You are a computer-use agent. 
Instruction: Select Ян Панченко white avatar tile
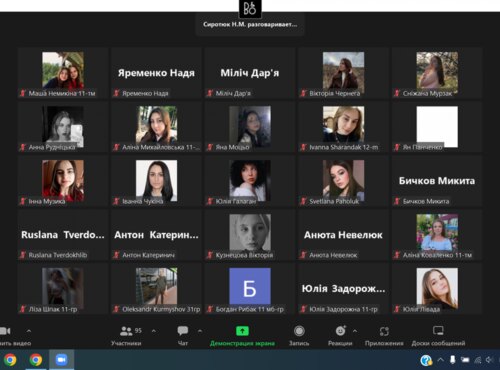tap(437, 127)
